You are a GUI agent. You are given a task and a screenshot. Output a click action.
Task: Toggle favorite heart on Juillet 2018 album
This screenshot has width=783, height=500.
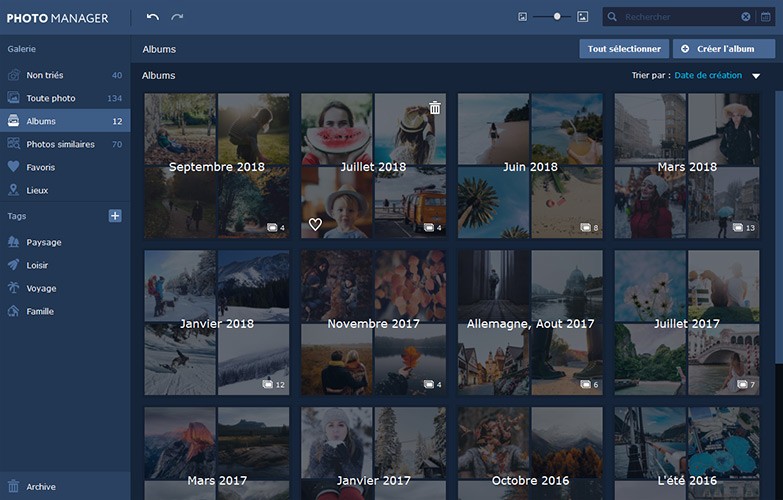pyautogui.click(x=315, y=224)
